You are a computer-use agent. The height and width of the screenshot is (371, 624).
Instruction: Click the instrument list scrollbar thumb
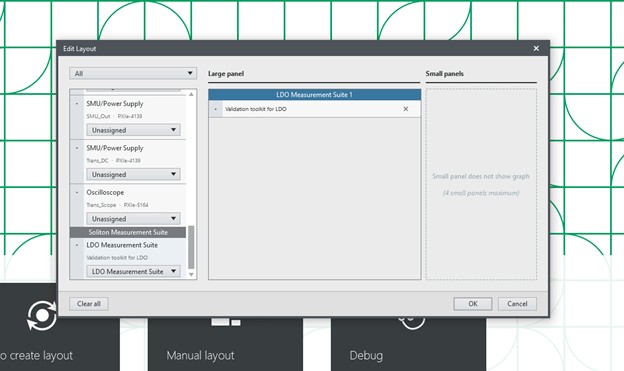(x=191, y=247)
